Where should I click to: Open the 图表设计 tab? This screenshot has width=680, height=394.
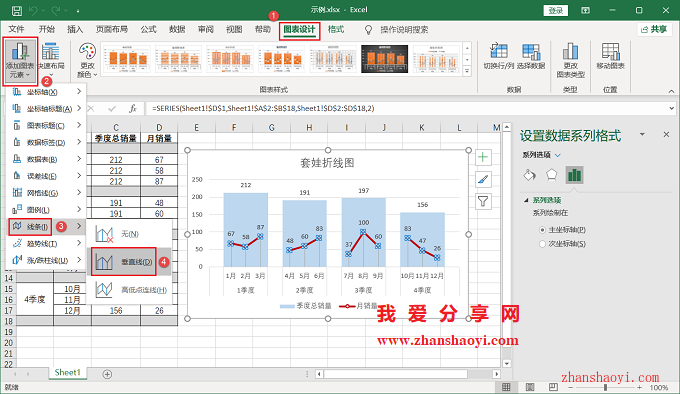299,29
